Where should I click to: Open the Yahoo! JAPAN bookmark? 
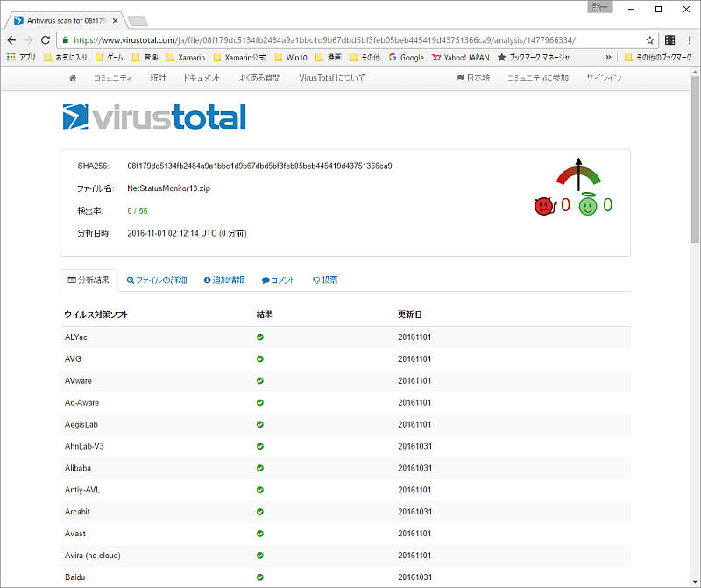pyautogui.click(x=461, y=57)
